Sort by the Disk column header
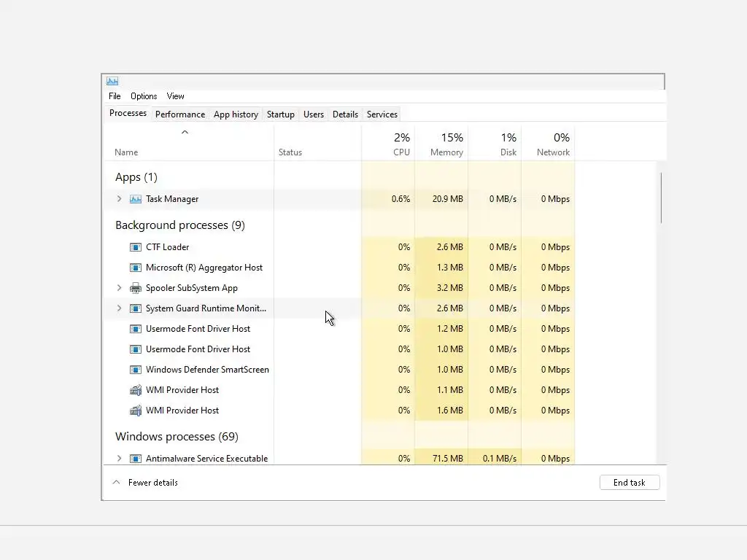 click(495, 144)
